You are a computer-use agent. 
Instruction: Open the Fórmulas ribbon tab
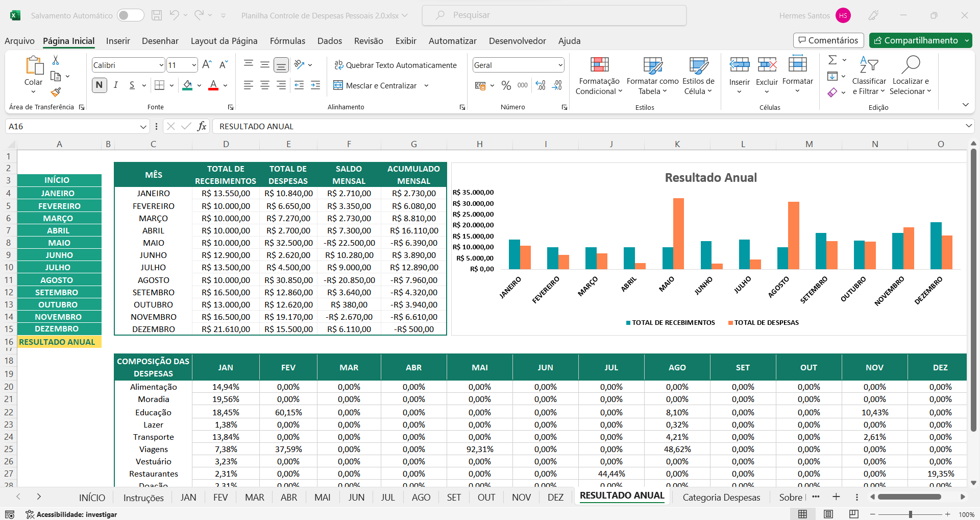coord(287,41)
